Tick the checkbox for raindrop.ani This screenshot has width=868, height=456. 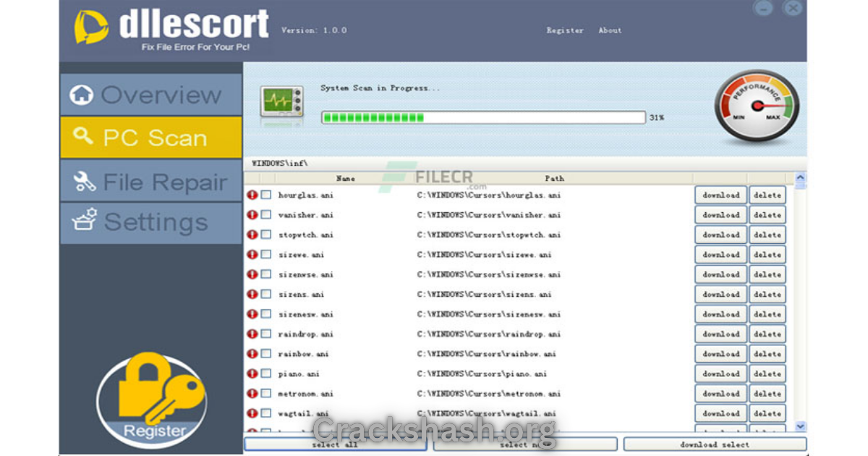266,334
